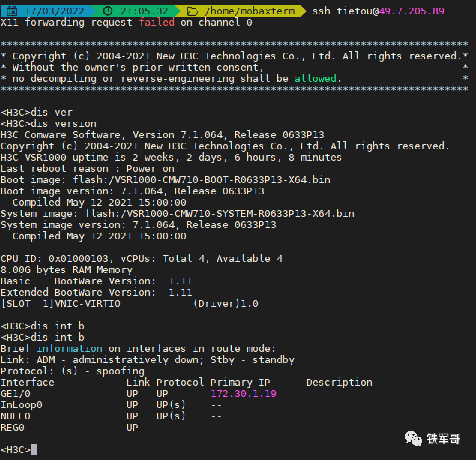This screenshot has width=476, height=460.
Task: Click the GE1/0 interface name
Action: [x=16, y=394]
